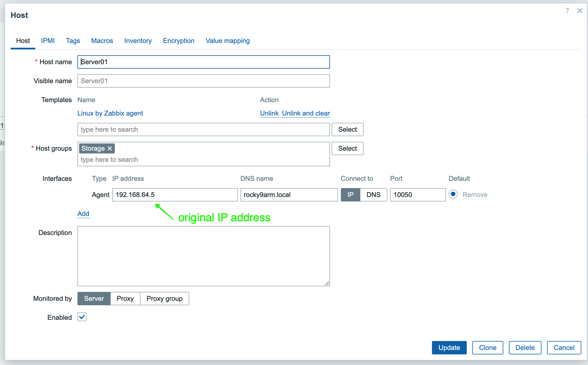Open the Encryption tab
Screen dimensions: 588x365
click(179, 41)
